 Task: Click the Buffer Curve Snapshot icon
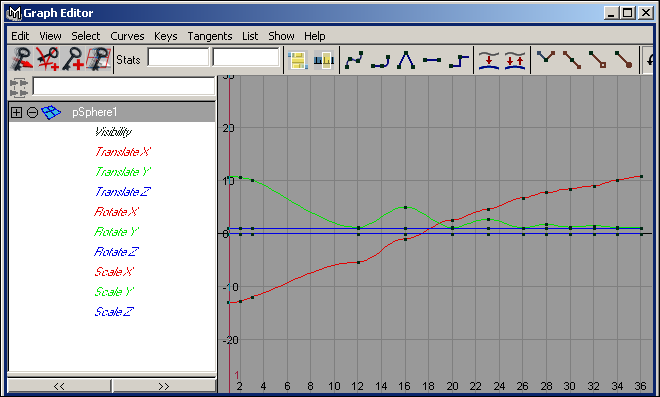tap(489, 60)
